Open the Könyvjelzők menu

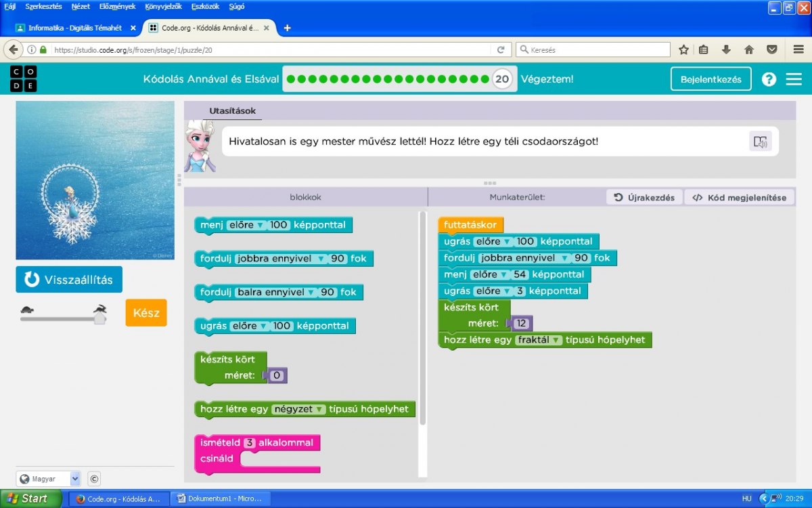click(x=162, y=7)
